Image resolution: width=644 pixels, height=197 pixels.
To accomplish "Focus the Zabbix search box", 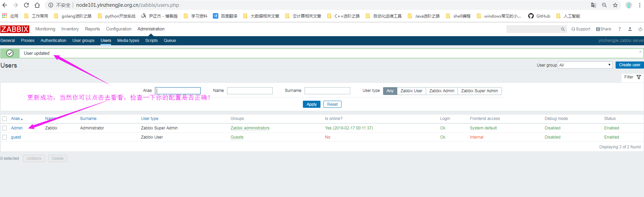I will point(533,29).
